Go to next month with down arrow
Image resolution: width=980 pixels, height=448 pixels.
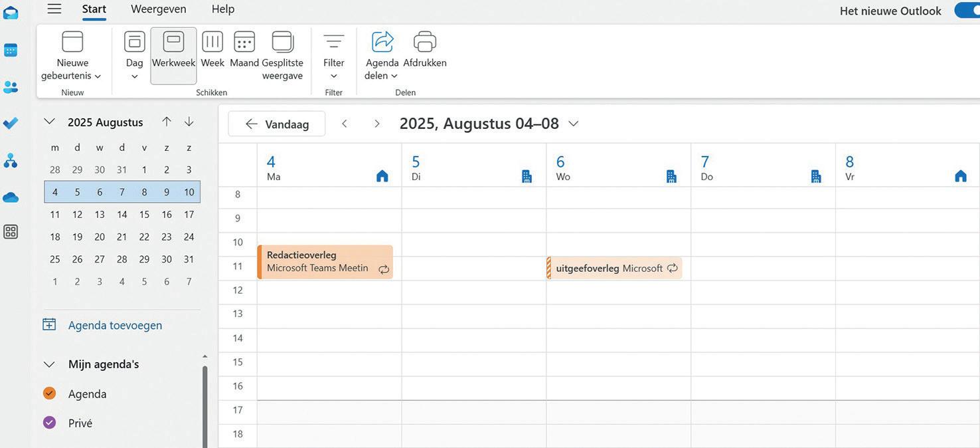click(x=189, y=122)
